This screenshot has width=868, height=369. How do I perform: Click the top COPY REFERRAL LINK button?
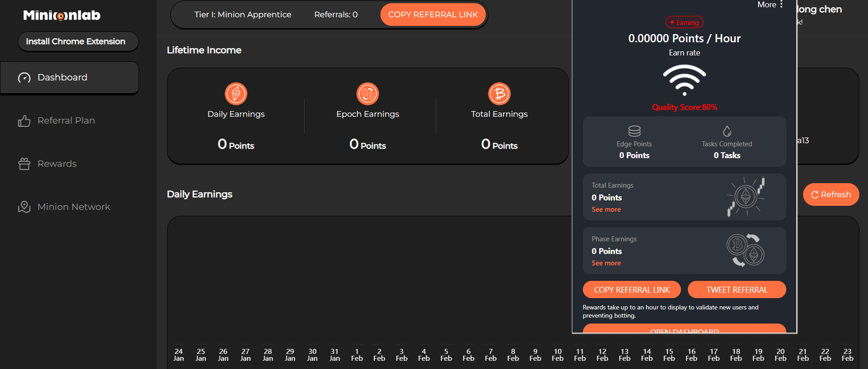coord(433,15)
